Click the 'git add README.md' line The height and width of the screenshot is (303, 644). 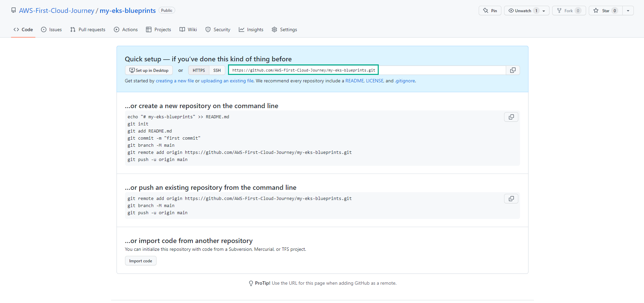pos(150,131)
